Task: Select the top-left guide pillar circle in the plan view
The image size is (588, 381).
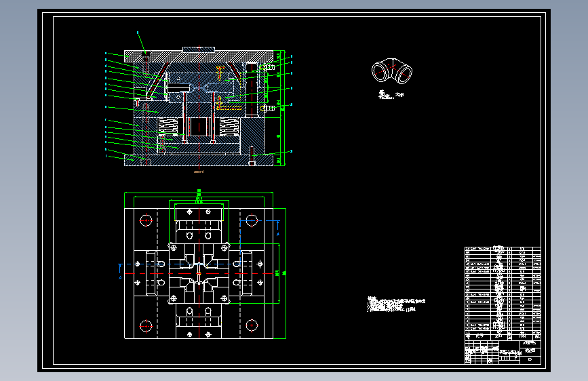Action: 146,220
